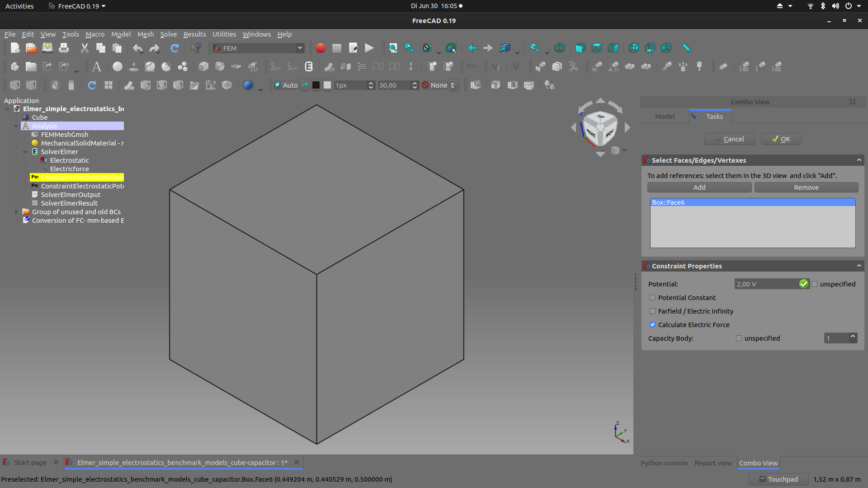Expand Group of unused and old BCs
This screenshot has width=868, height=488.
(x=16, y=212)
